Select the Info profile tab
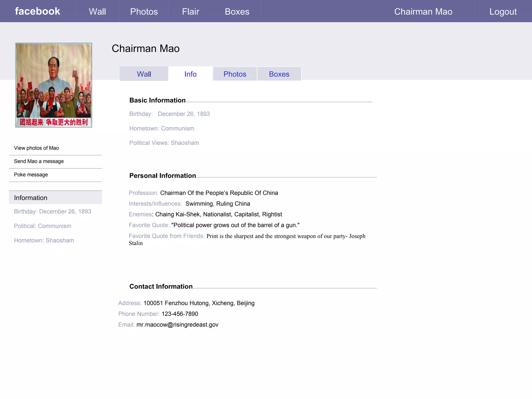The height and width of the screenshot is (399, 532). pyautogui.click(x=190, y=74)
